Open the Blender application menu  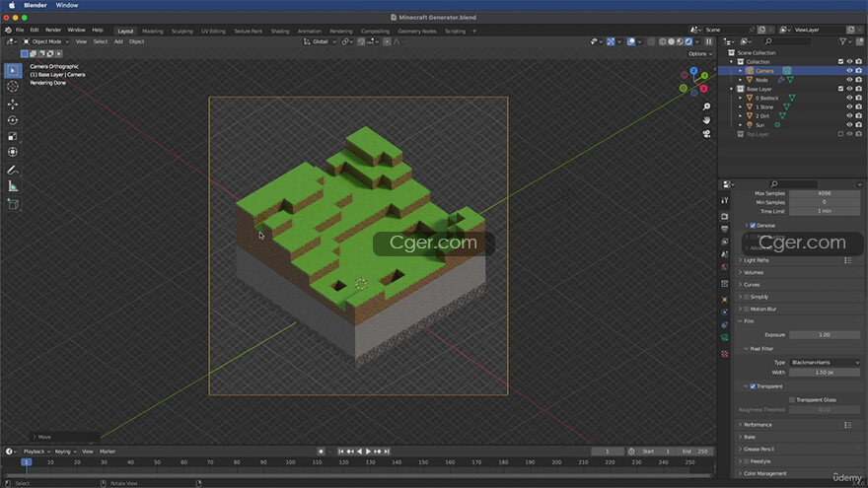pyautogui.click(x=36, y=5)
